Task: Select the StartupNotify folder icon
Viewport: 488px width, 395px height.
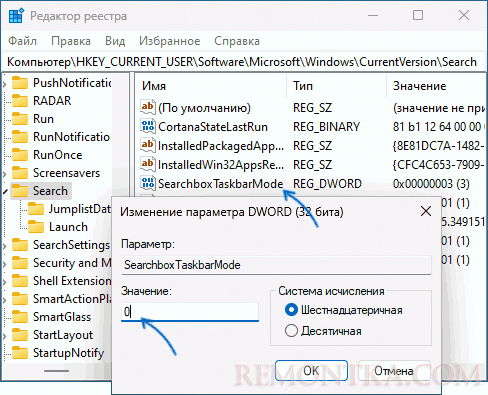Action: pos(20,353)
